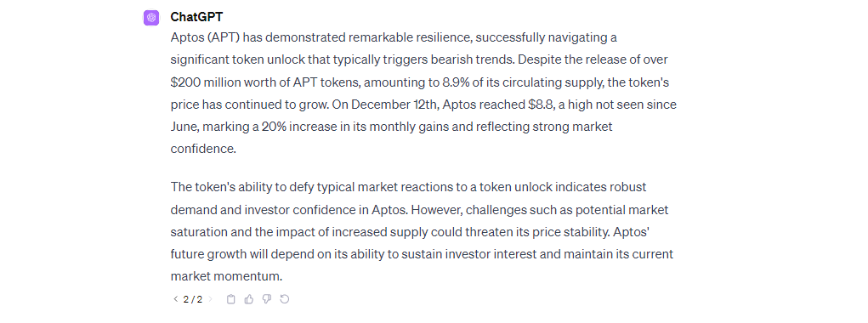The height and width of the screenshot is (323, 868).
Task: Click the closing words "market momentum."
Action: pyautogui.click(x=226, y=276)
